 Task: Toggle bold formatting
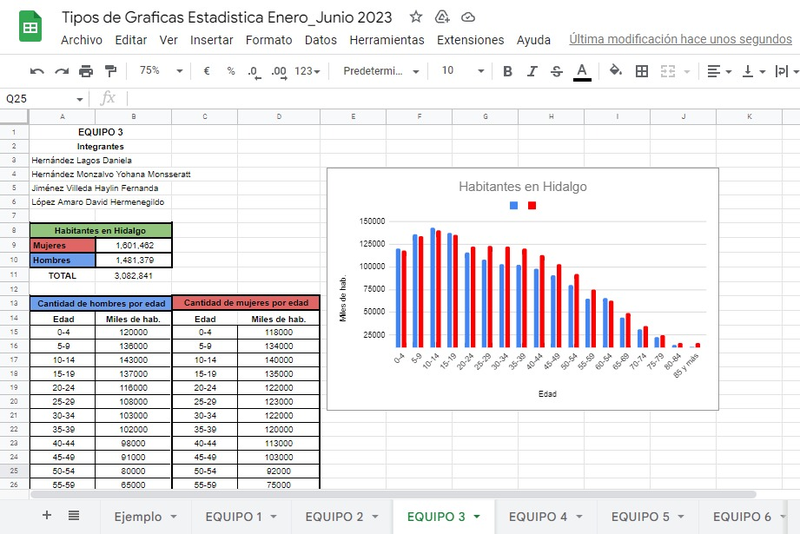click(x=507, y=71)
